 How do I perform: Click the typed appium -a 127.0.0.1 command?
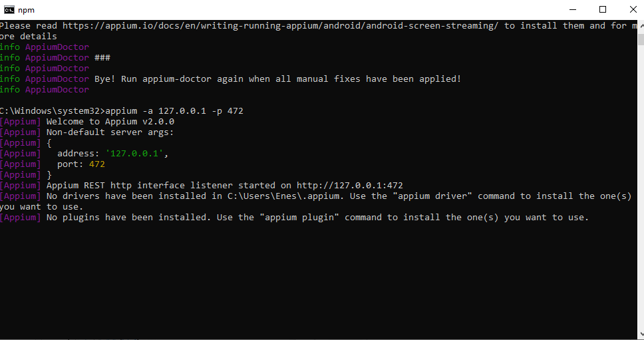tap(174, 111)
